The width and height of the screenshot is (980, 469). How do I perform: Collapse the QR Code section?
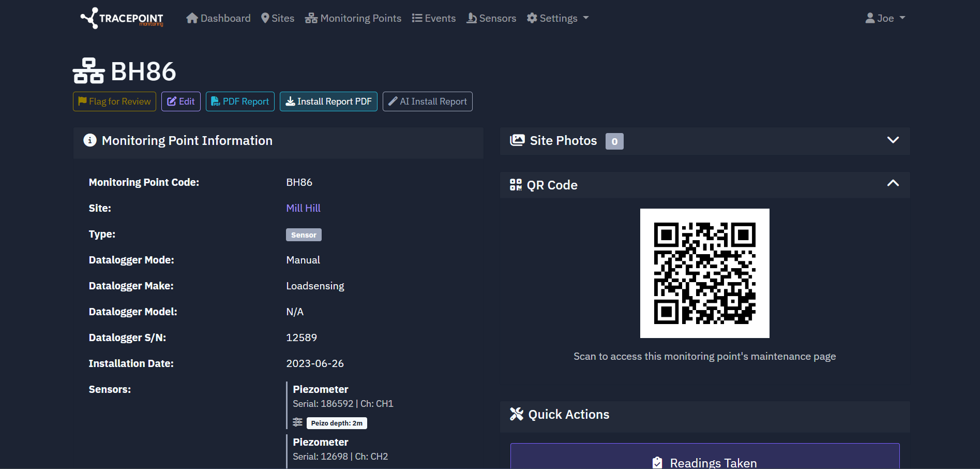(893, 184)
